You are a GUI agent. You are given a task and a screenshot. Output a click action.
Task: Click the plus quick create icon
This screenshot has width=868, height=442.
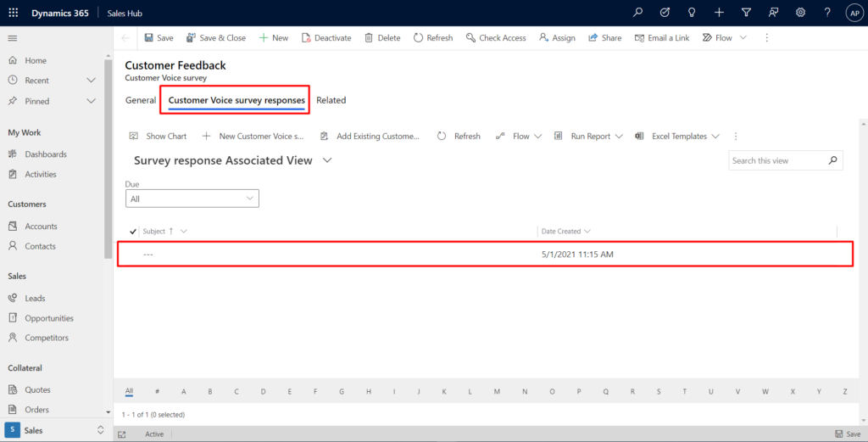(719, 12)
